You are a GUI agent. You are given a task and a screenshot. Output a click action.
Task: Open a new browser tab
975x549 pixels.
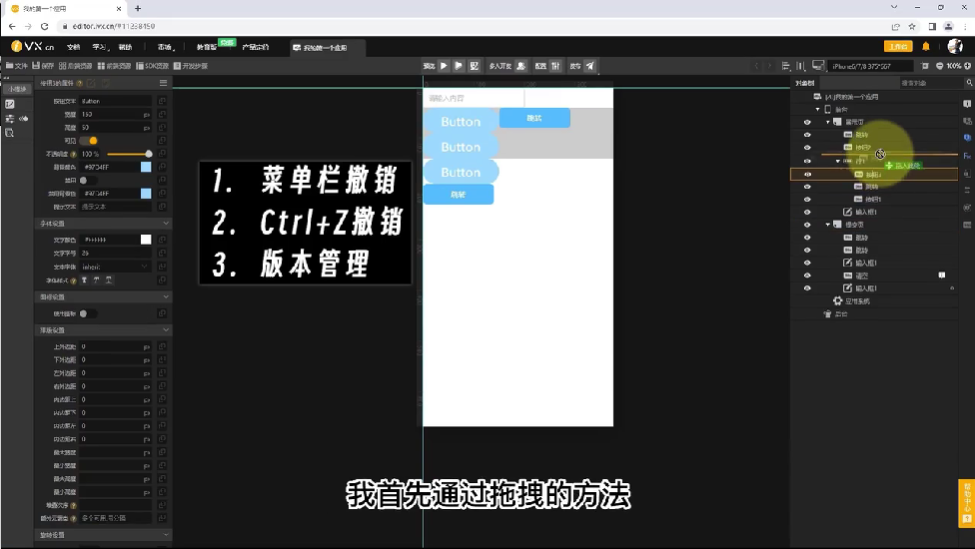coord(137,9)
